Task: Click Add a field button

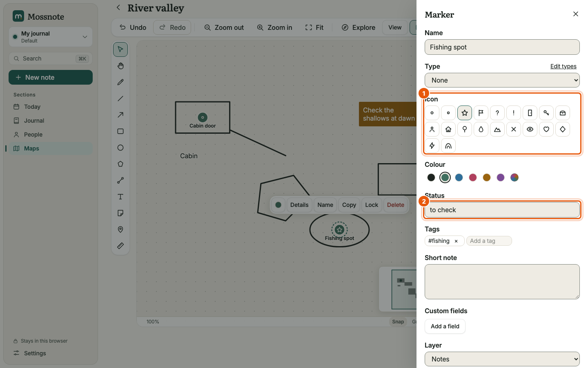Action: click(x=445, y=326)
